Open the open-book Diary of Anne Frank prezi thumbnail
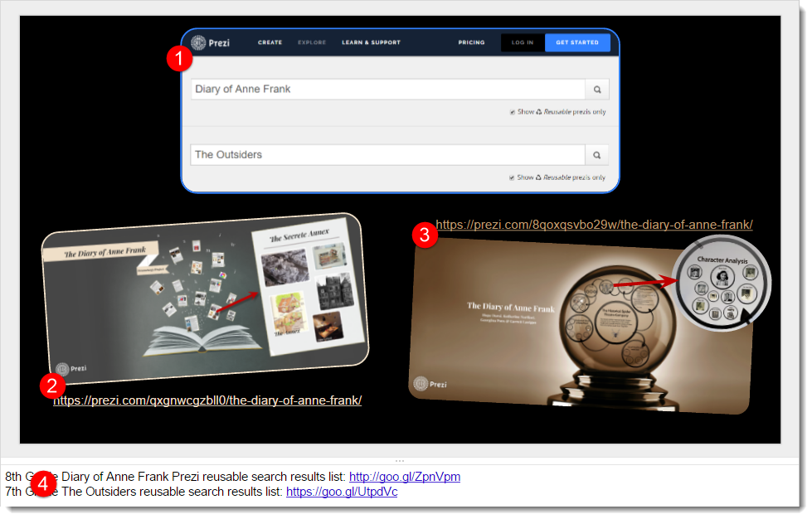Screen dimensions: 812x519 point(205,298)
